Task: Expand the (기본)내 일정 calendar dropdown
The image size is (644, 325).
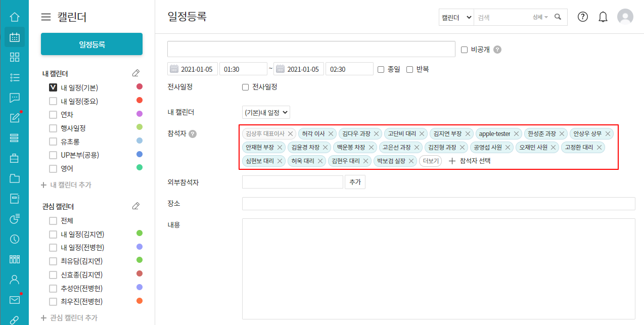Action: pyautogui.click(x=266, y=112)
